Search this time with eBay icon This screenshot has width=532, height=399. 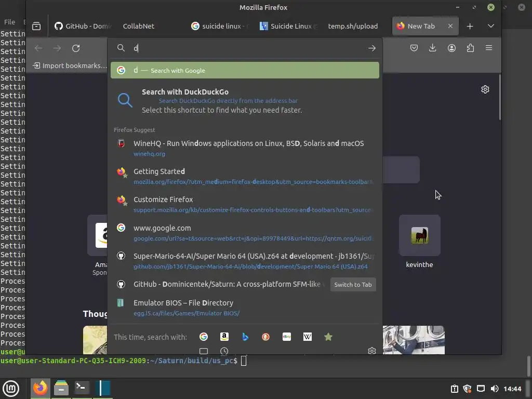(x=287, y=337)
